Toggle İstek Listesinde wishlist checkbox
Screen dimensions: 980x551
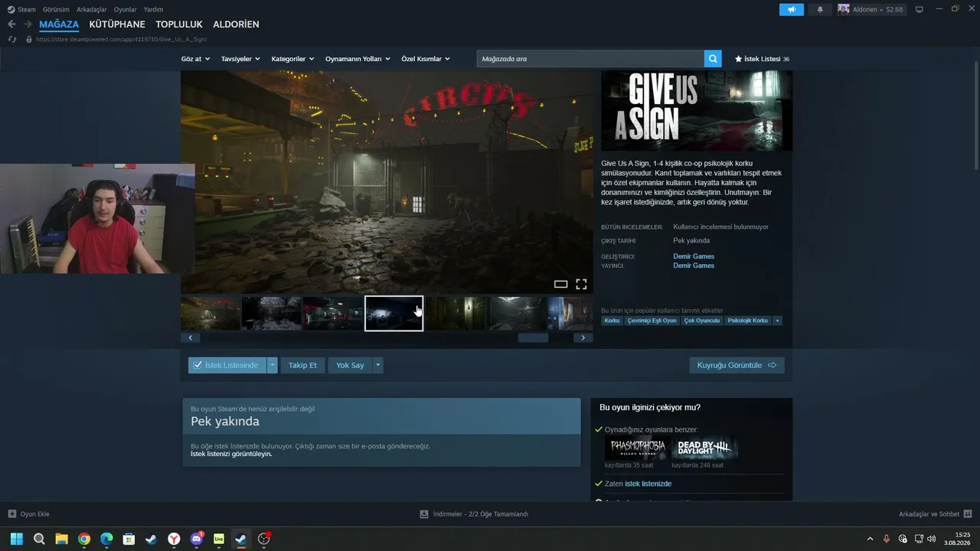[198, 365]
